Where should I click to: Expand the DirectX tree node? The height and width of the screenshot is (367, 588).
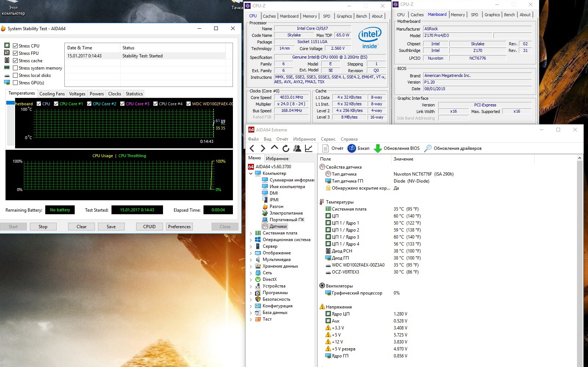coord(251,279)
